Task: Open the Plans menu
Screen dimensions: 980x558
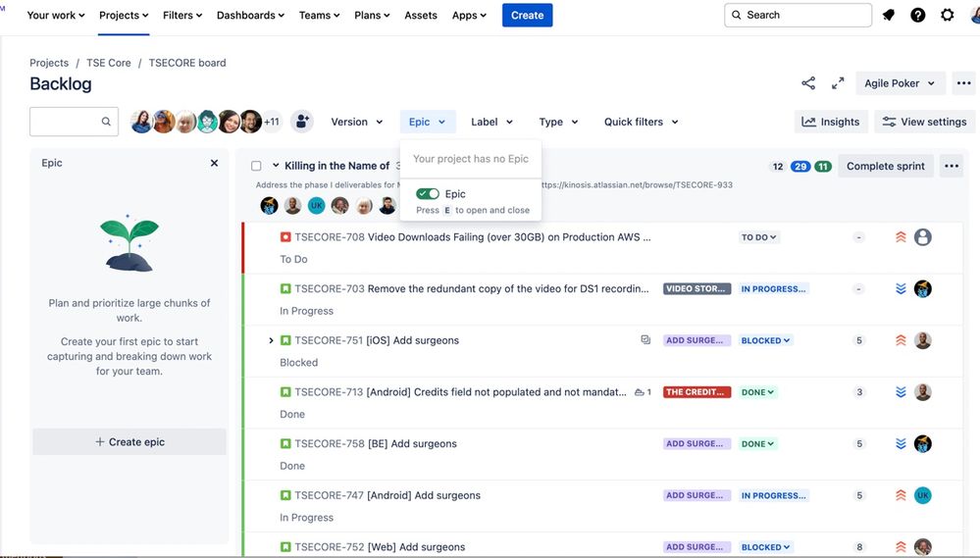Action: coord(372,15)
